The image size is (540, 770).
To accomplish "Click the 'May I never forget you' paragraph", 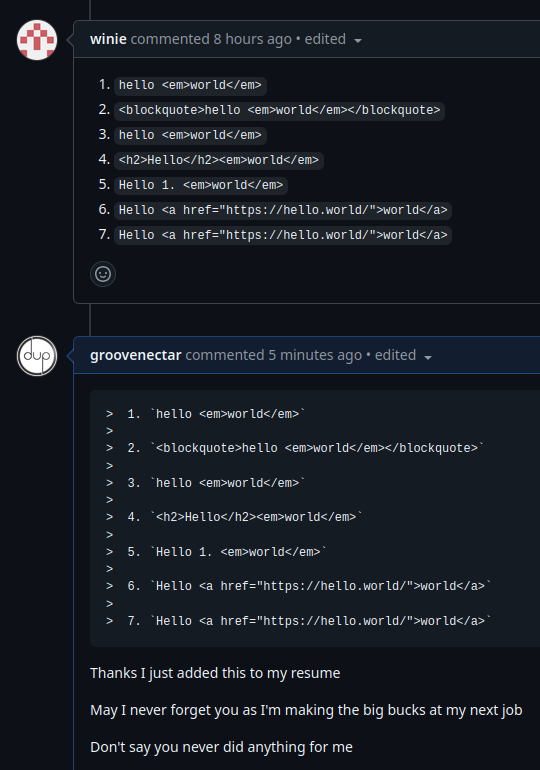I will pos(306,710).
